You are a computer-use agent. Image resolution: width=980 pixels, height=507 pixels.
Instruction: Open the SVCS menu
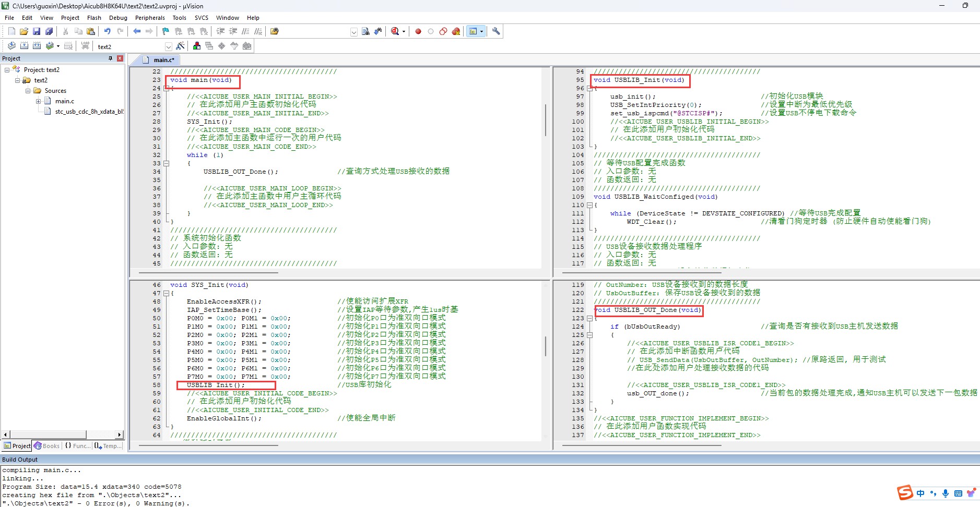(x=202, y=18)
